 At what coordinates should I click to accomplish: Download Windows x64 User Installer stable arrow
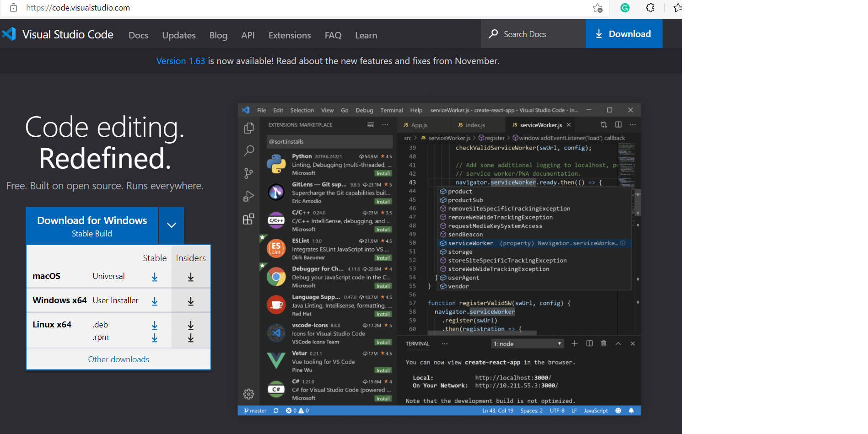(155, 301)
